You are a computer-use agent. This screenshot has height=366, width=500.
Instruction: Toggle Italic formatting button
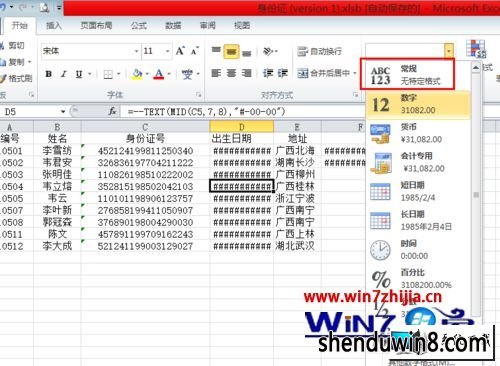[x=64, y=74]
